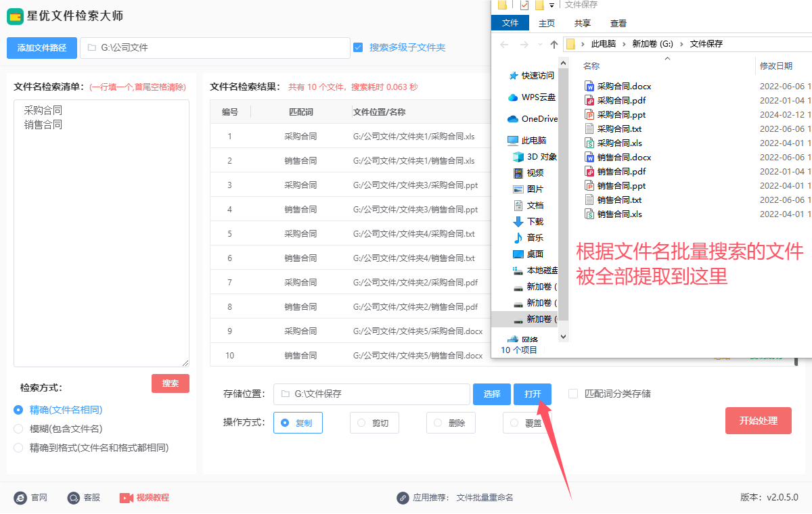The width and height of the screenshot is (812, 514).
Task: Click 打开 storage folder button
Action: 533,394
